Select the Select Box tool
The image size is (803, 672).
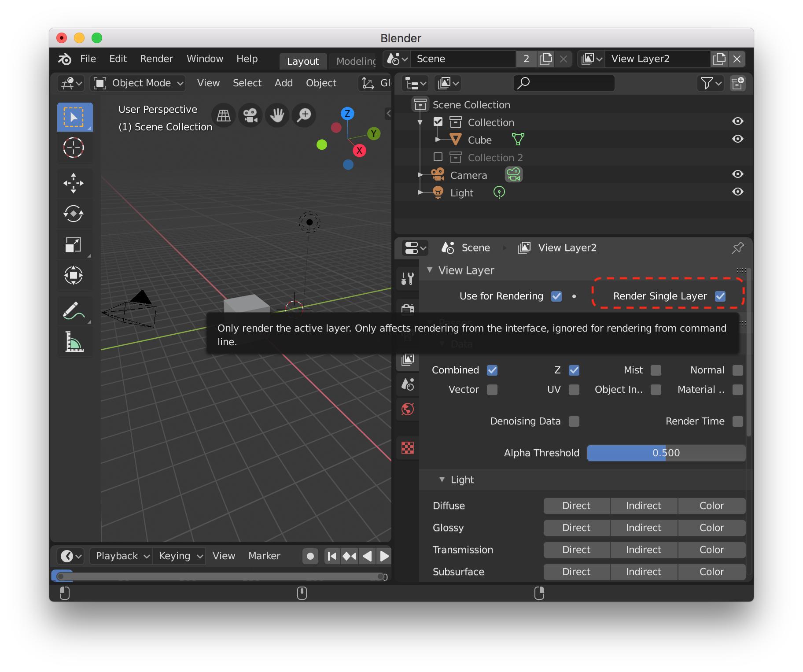[x=74, y=117]
